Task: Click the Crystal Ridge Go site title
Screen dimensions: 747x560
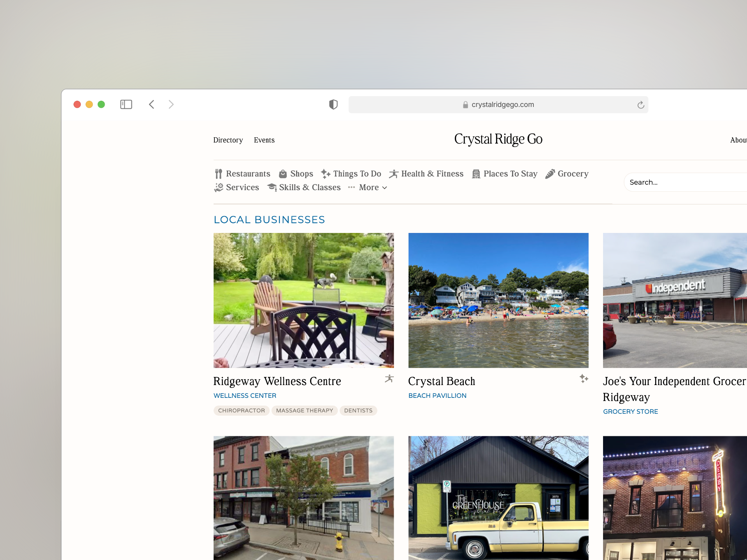Action: pos(498,139)
